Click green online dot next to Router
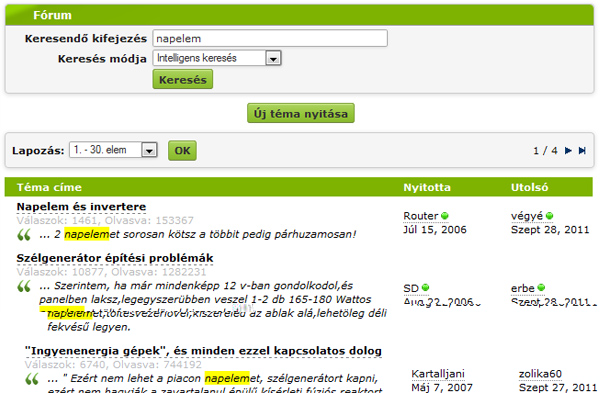600x393 pixels. coord(445,216)
